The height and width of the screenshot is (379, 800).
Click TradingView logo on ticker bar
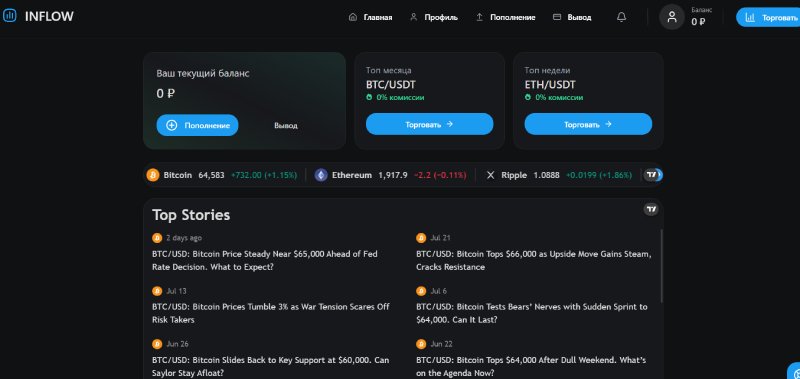(651, 175)
